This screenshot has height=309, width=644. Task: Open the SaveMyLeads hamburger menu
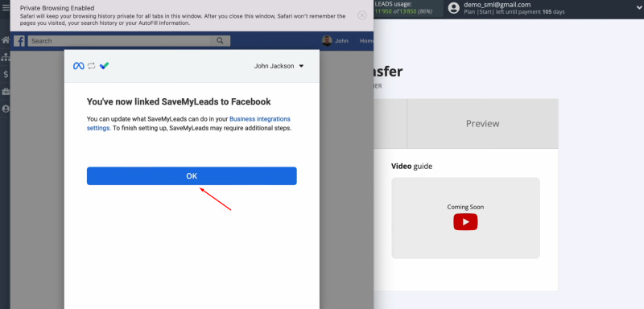pyautogui.click(x=6, y=7)
